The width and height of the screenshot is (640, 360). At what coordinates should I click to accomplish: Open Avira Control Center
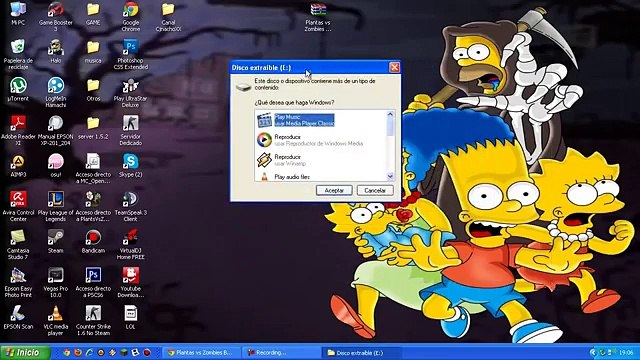coord(18,206)
